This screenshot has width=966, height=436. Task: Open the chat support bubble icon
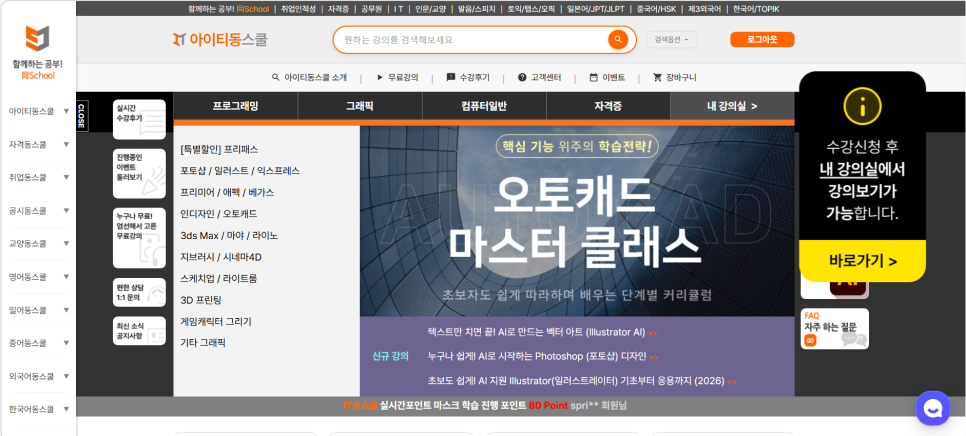933,408
